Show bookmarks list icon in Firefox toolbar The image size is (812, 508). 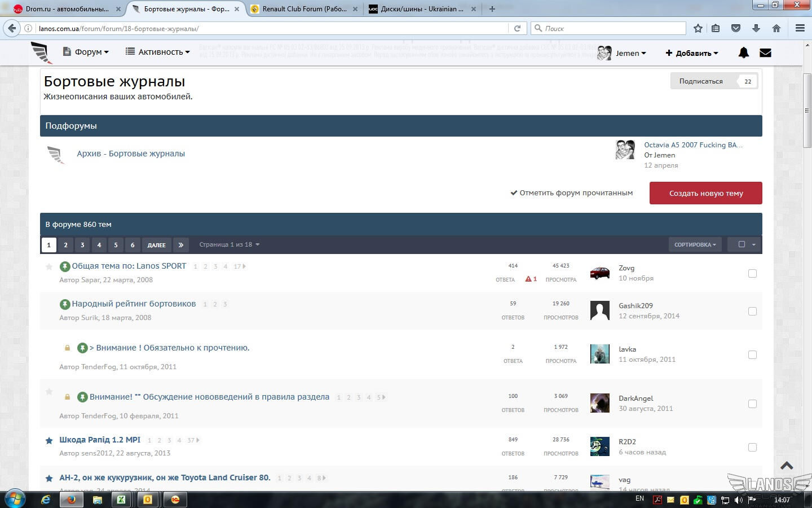[716, 28]
